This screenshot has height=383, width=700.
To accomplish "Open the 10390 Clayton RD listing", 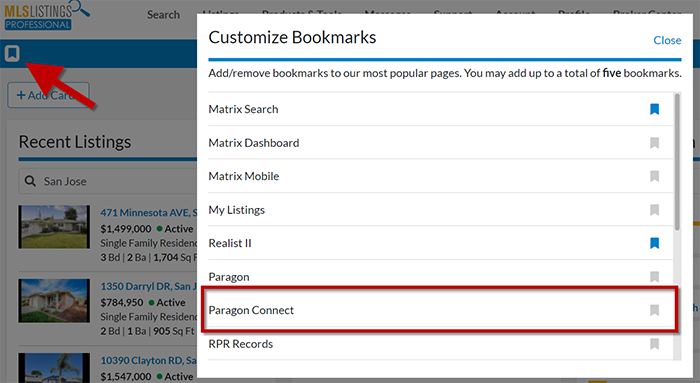I will click(148, 360).
